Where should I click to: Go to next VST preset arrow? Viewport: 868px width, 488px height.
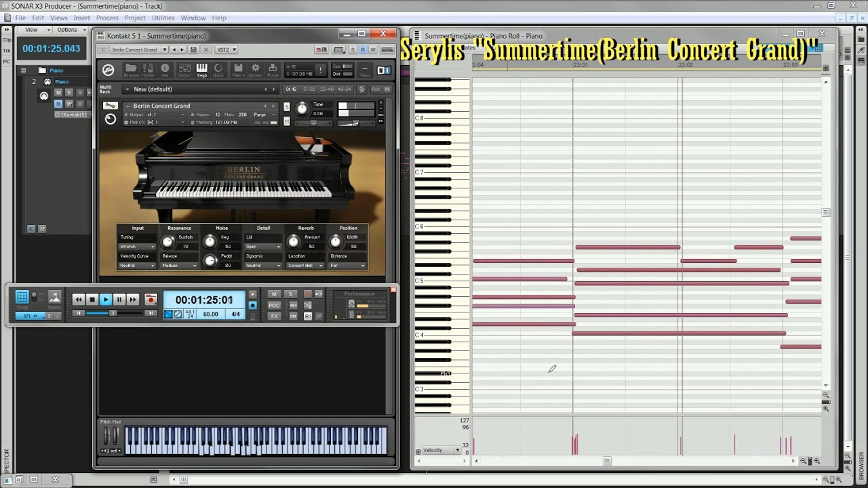(x=182, y=49)
